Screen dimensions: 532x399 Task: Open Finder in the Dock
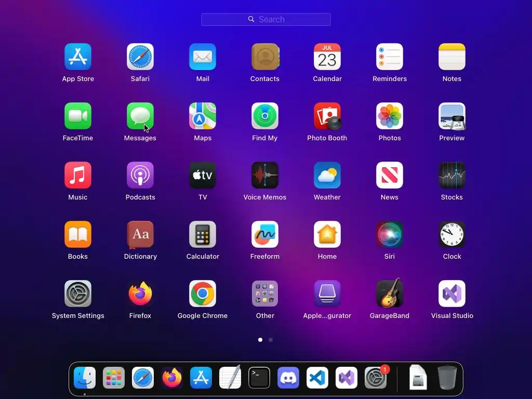[85, 378]
